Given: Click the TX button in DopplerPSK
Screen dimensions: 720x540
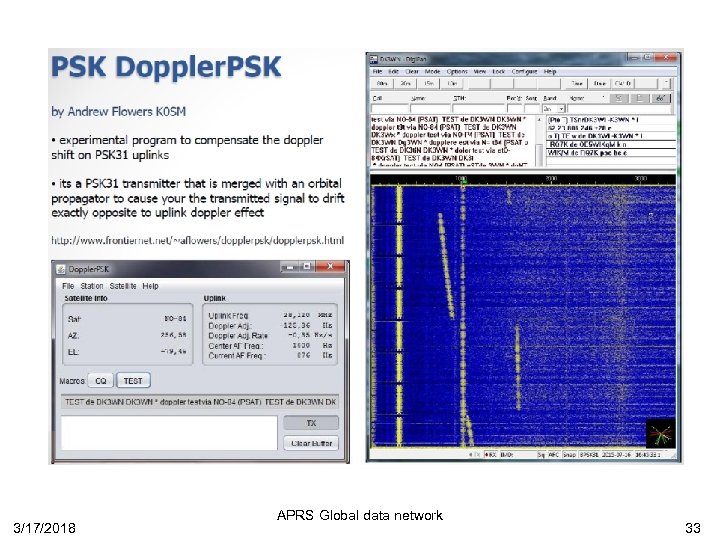Looking at the screenshot, I should coord(311,422).
